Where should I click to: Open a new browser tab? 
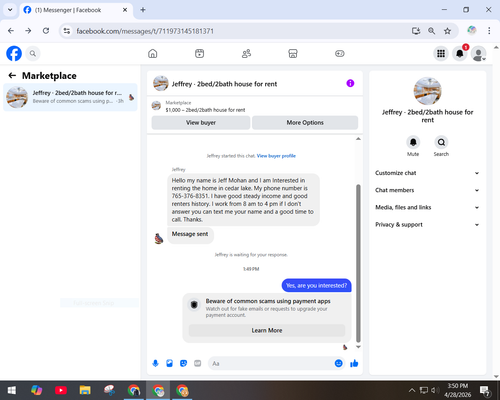(x=143, y=10)
